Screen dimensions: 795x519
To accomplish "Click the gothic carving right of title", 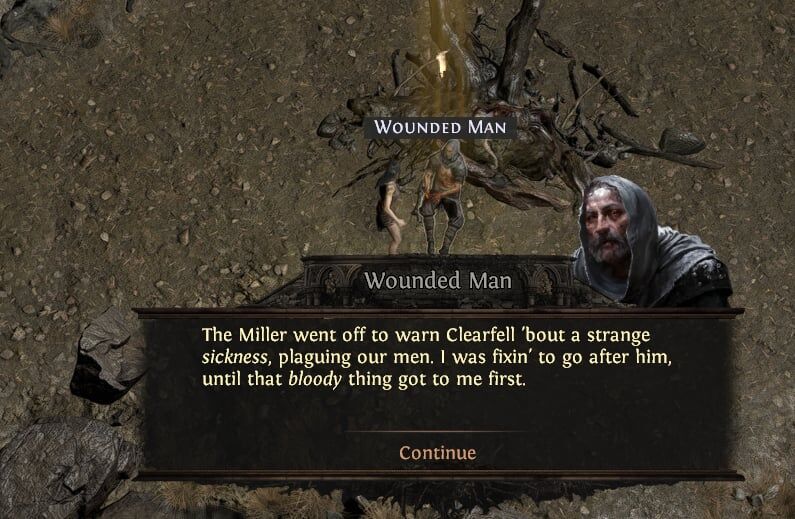I will pyautogui.click(x=547, y=282).
